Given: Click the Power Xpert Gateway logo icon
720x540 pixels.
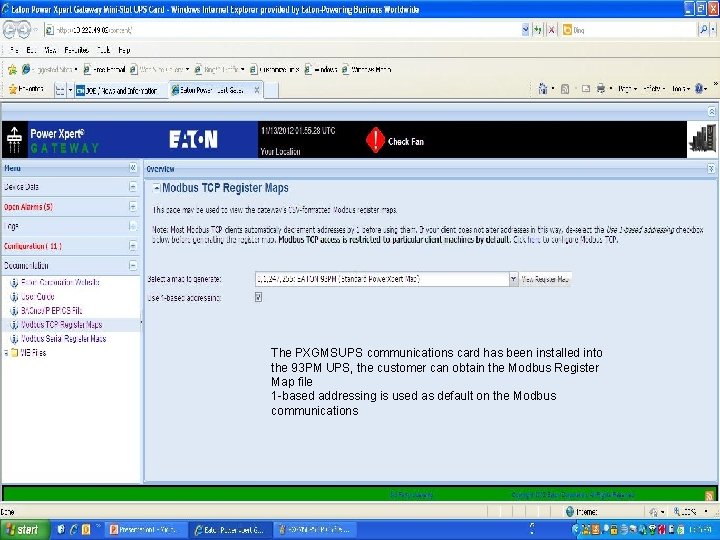Looking at the screenshot, I should point(15,140).
